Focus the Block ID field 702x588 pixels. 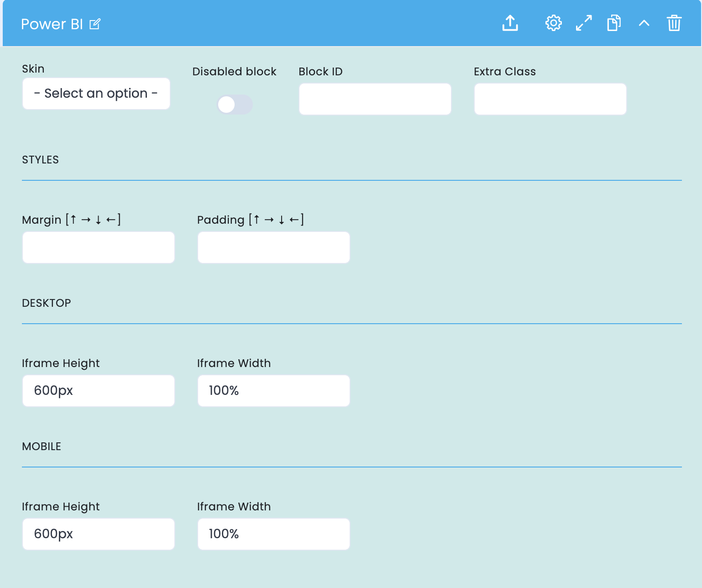(x=375, y=99)
